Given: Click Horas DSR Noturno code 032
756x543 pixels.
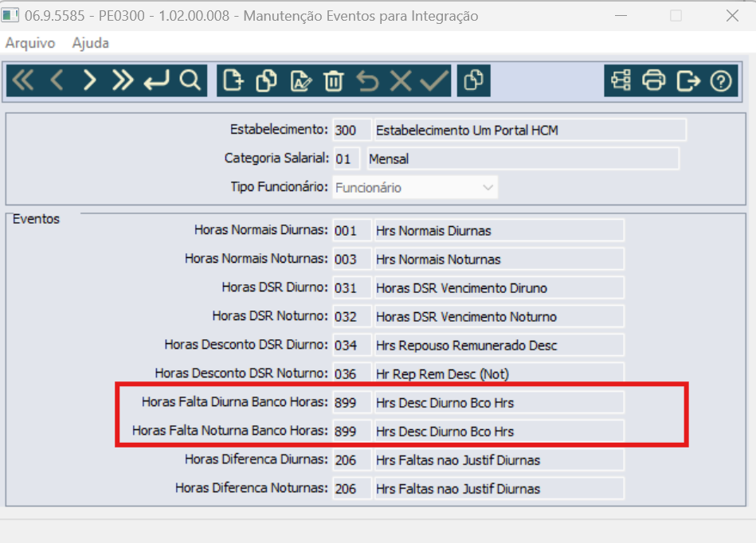Looking at the screenshot, I should pos(352,317).
